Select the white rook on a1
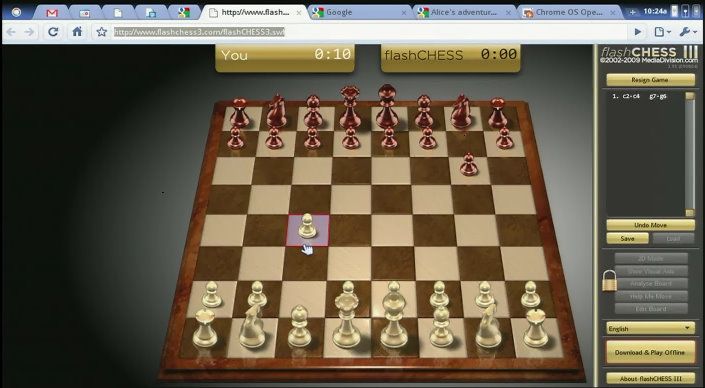 205,328
